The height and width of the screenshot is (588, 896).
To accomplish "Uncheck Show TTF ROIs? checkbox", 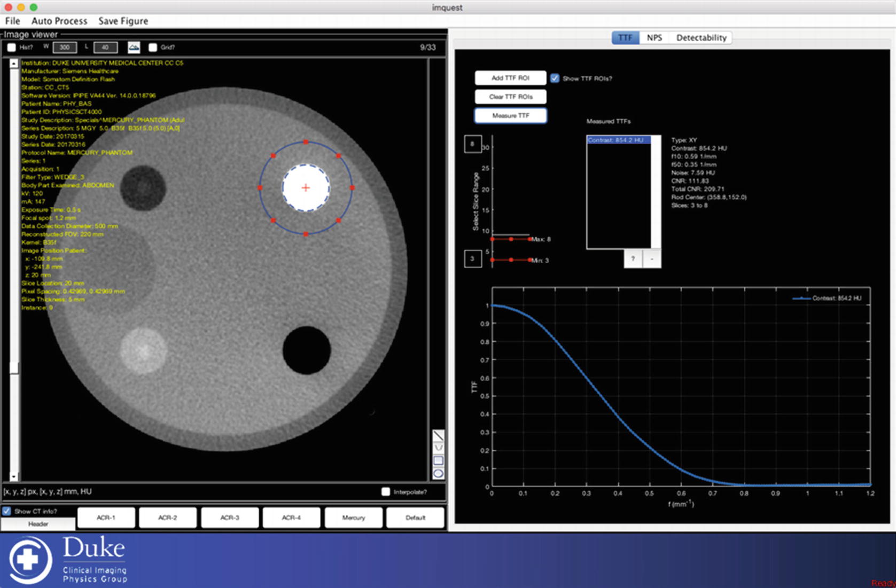I will 555,79.
